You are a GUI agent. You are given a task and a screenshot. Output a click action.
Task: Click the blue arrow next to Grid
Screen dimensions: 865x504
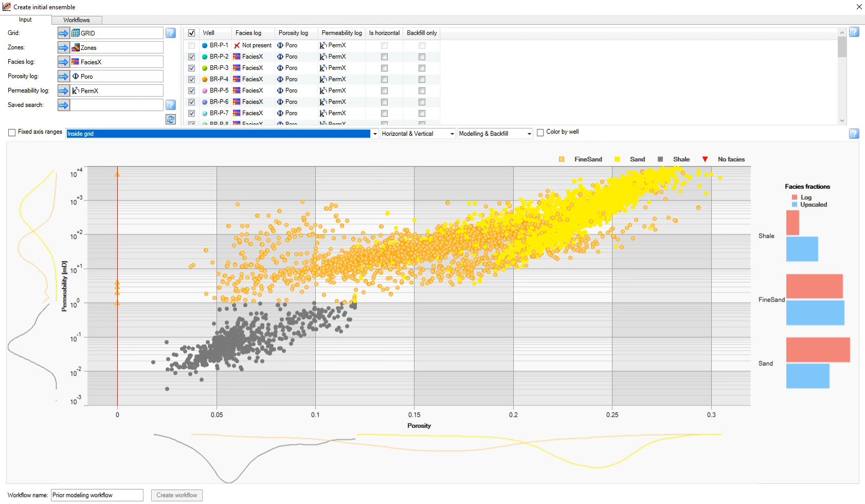click(63, 33)
